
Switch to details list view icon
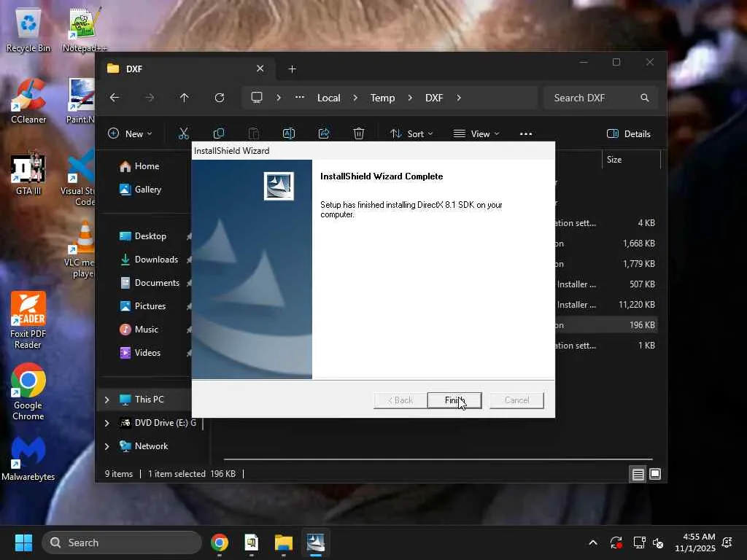click(638, 474)
